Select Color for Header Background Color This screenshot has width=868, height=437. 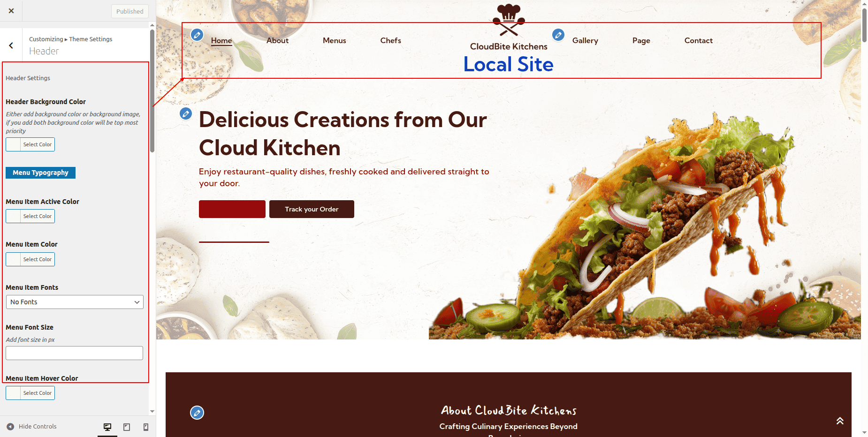pyautogui.click(x=30, y=144)
